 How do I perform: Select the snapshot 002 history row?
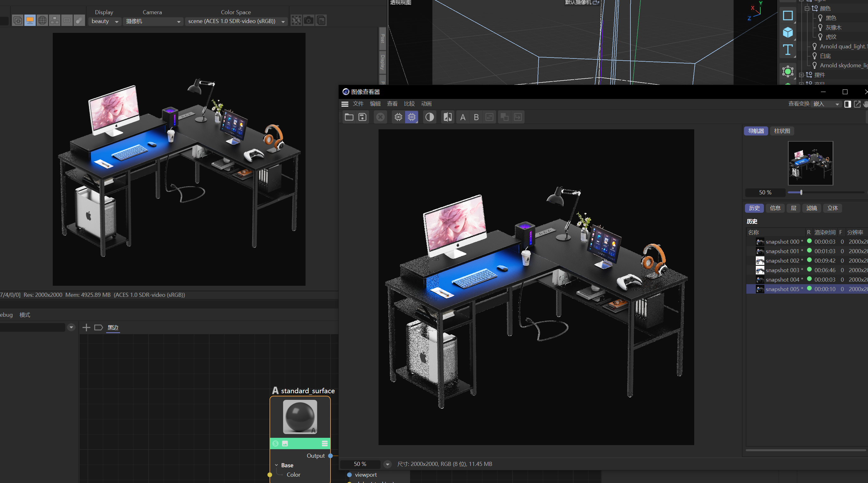pyautogui.click(x=807, y=260)
